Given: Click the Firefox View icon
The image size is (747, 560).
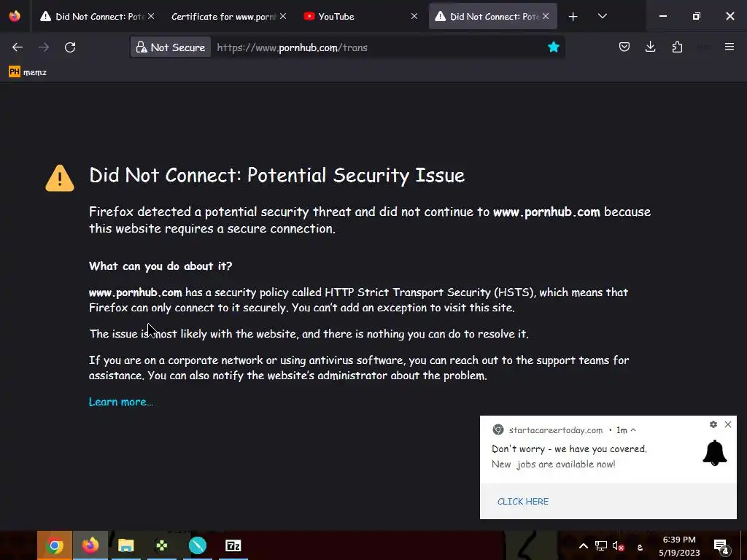Looking at the screenshot, I should click(x=15, y=16).
